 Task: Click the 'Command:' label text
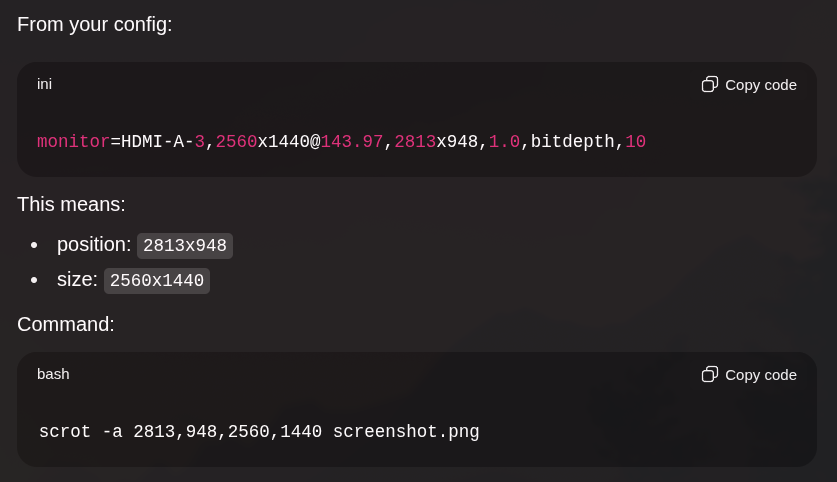66,325
